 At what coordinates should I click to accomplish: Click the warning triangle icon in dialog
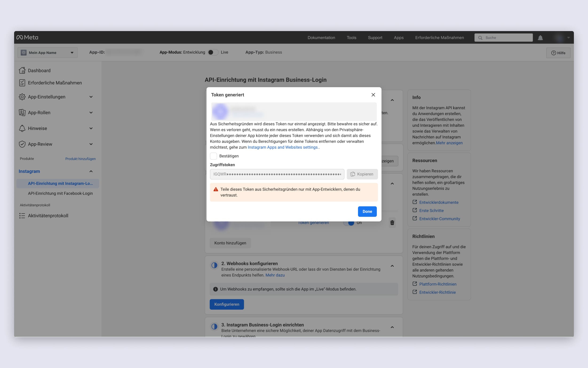click(x=216, y=189)
